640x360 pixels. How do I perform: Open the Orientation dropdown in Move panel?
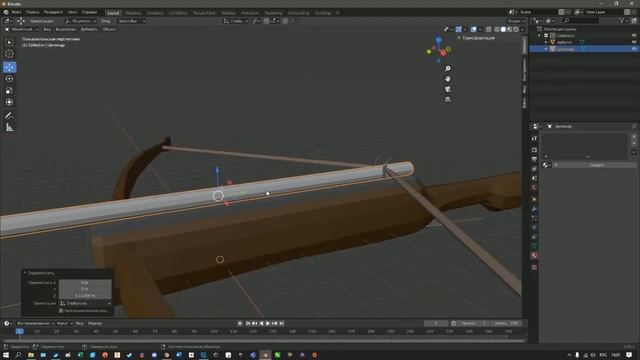85,303
